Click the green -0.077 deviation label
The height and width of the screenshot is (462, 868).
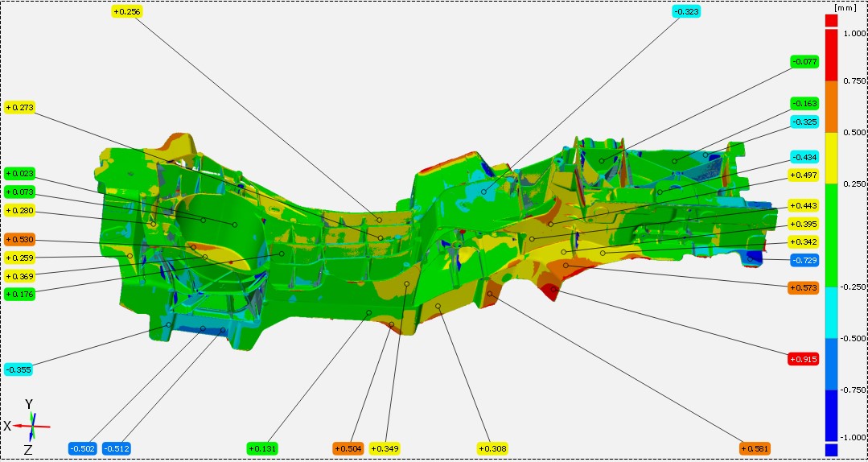point(804,61)
